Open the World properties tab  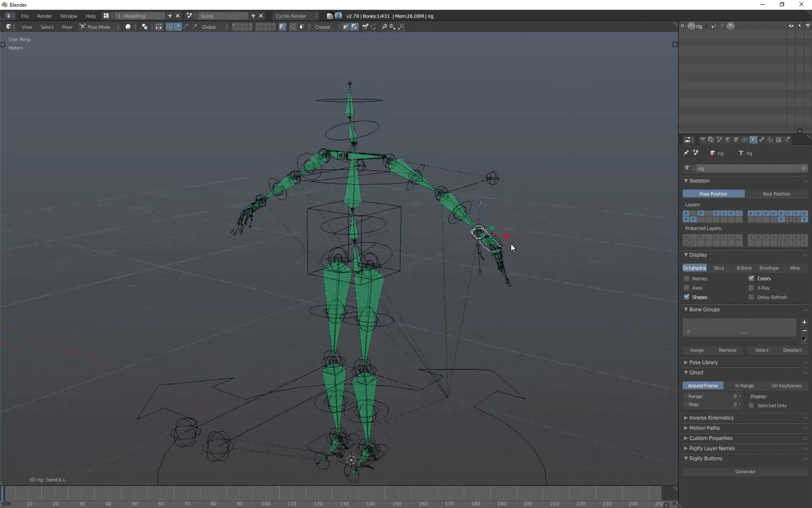(x=727, y=140)
